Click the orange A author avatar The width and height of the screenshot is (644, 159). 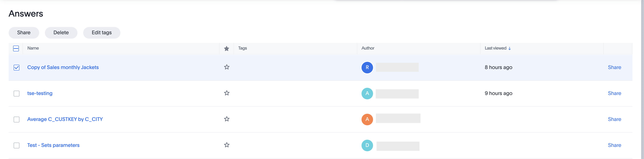pyautogui.click(x=367, y=119)
